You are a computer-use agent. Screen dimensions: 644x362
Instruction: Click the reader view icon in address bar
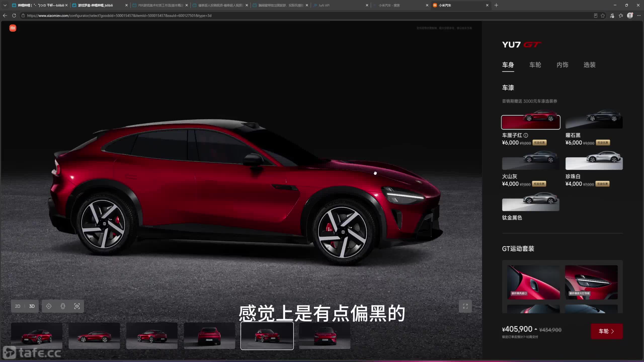596,16
